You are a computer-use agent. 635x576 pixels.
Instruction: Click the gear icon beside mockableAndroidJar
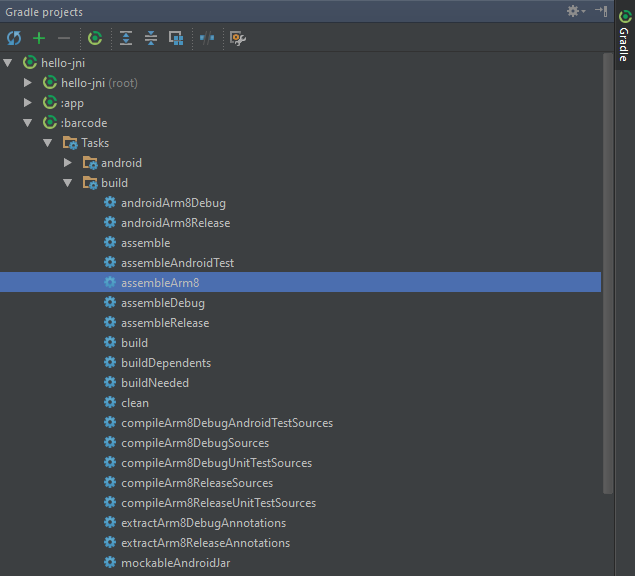[x=110, y=563]
